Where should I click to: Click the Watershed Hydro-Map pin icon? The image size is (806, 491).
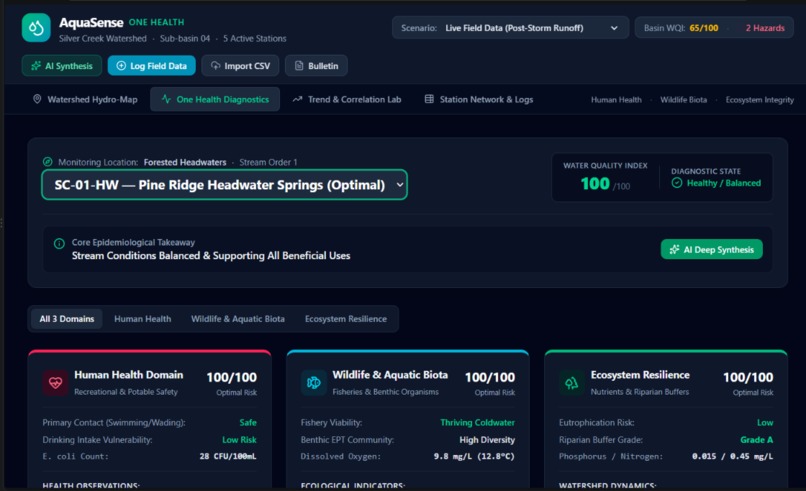[37, 99]
